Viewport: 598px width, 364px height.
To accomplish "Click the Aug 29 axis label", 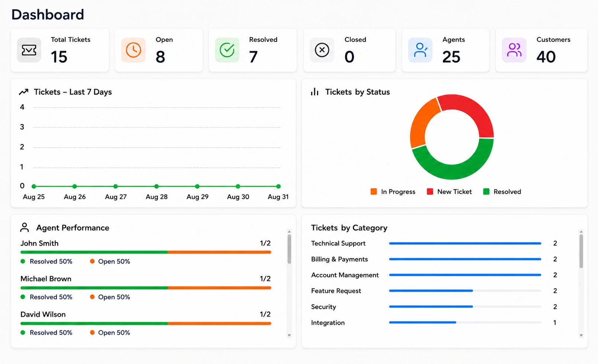I will tap(197, 197).
